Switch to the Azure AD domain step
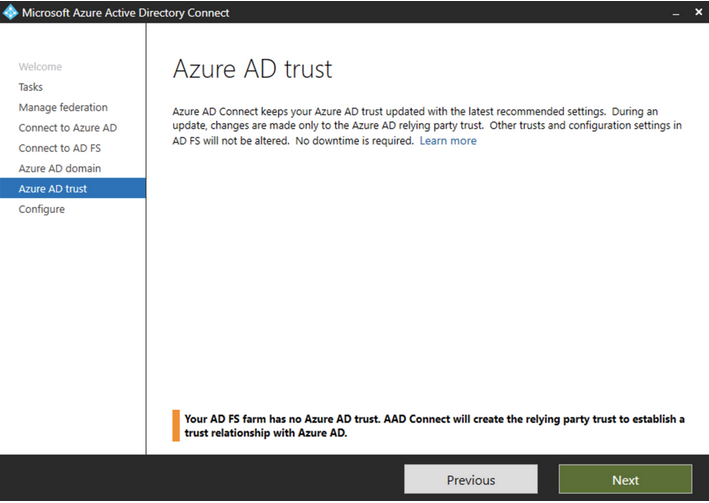 click(59, 168)
